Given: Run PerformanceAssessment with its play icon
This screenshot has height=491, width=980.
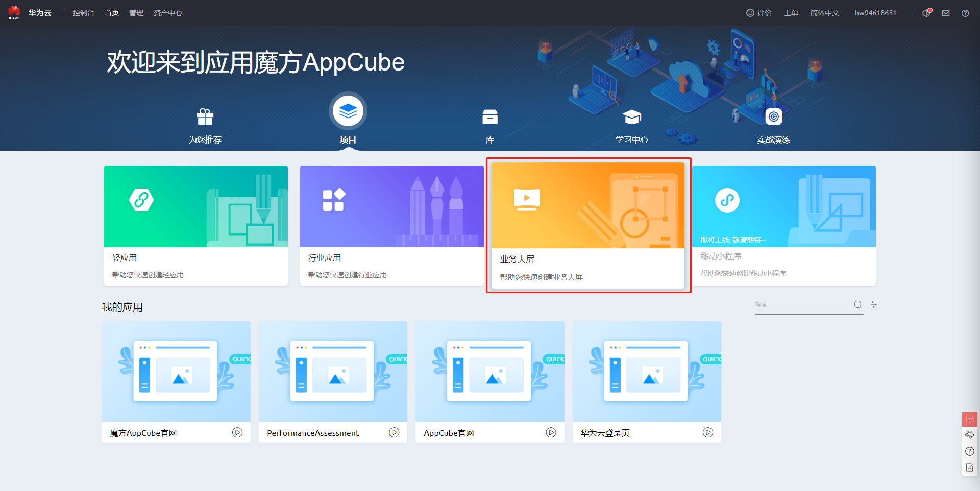Looking at the screenshot, I should (394, 432).
